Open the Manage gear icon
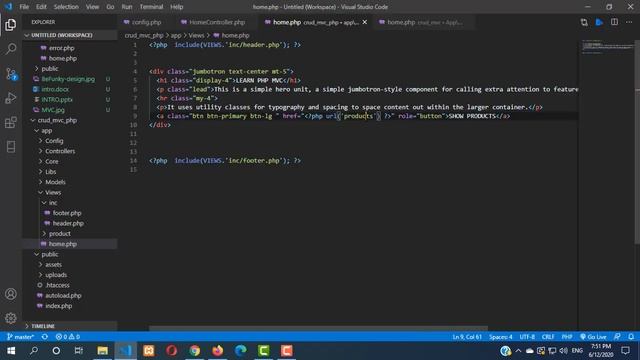Image resolution: width=640 pixels, height=360 pixels. tap(11, 318)
